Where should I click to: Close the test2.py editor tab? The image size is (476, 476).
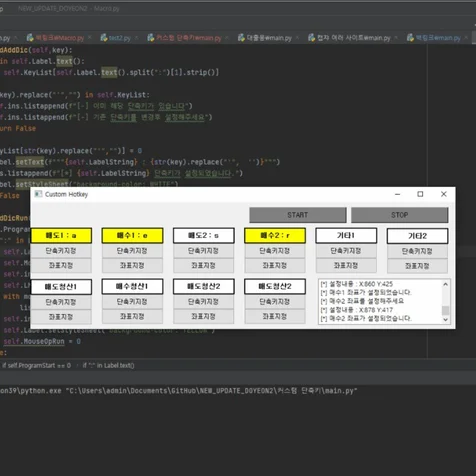[x=136, y=38]
